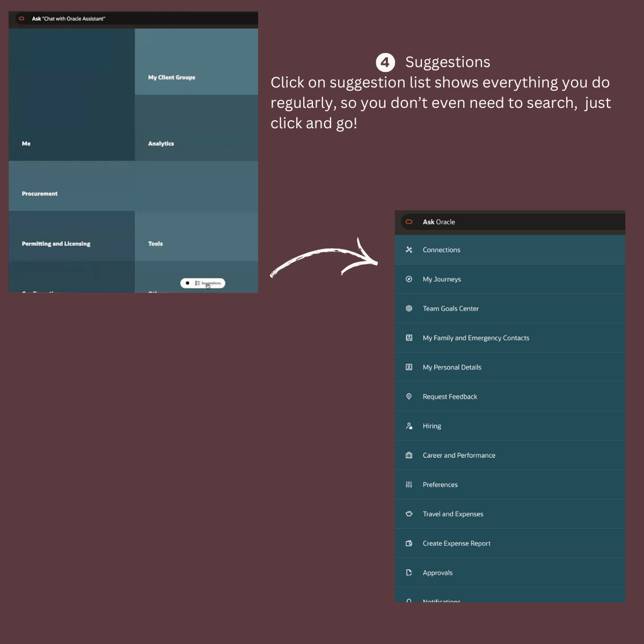Image resolution: width=644 pixels, height=644 pixels.
Task: Click the My Journeys compass icon
Action: 409,279
